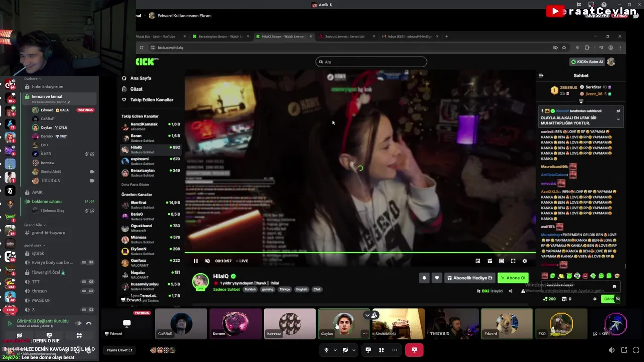Expand the pinned chat message chevron

(618, 119)
